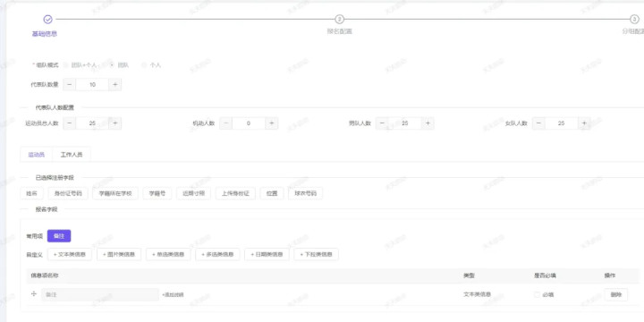Click the 球衣号码 field tag

(x=306, y=193)
